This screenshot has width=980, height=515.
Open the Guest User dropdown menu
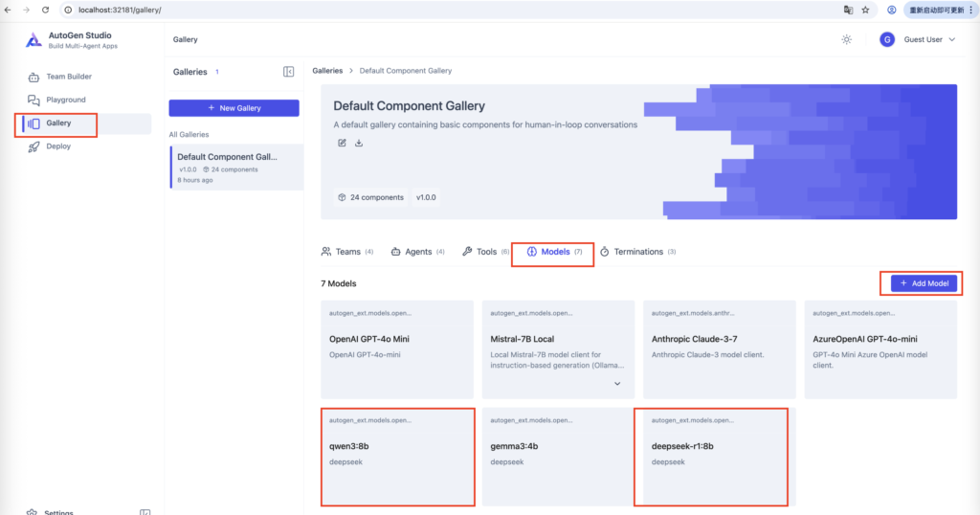[929, 39]
